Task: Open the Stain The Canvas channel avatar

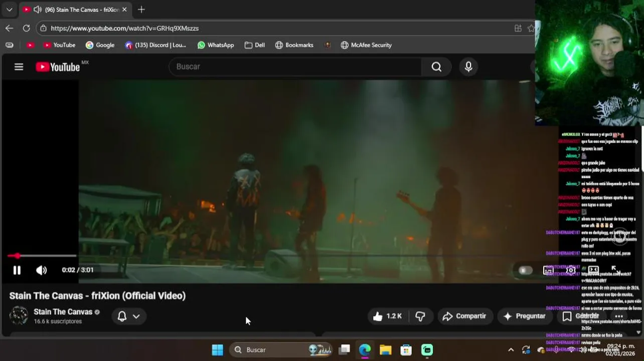Action: tap(19, 316)
